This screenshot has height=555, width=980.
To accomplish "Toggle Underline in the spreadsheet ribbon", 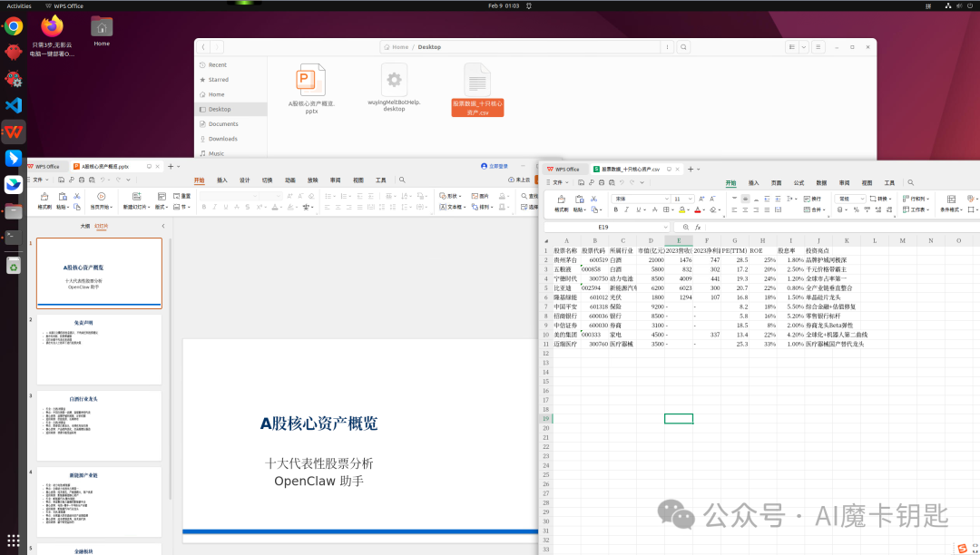I will 638,209.
